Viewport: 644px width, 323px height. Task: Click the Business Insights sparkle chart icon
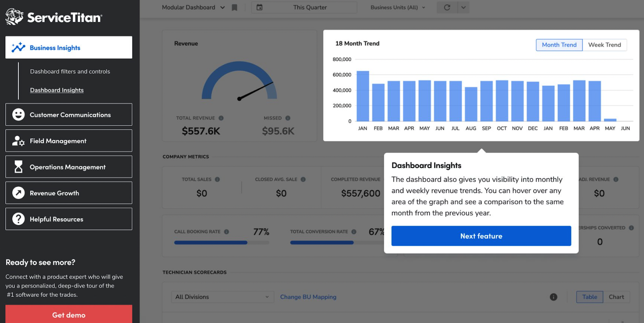(x=18, y=47)
